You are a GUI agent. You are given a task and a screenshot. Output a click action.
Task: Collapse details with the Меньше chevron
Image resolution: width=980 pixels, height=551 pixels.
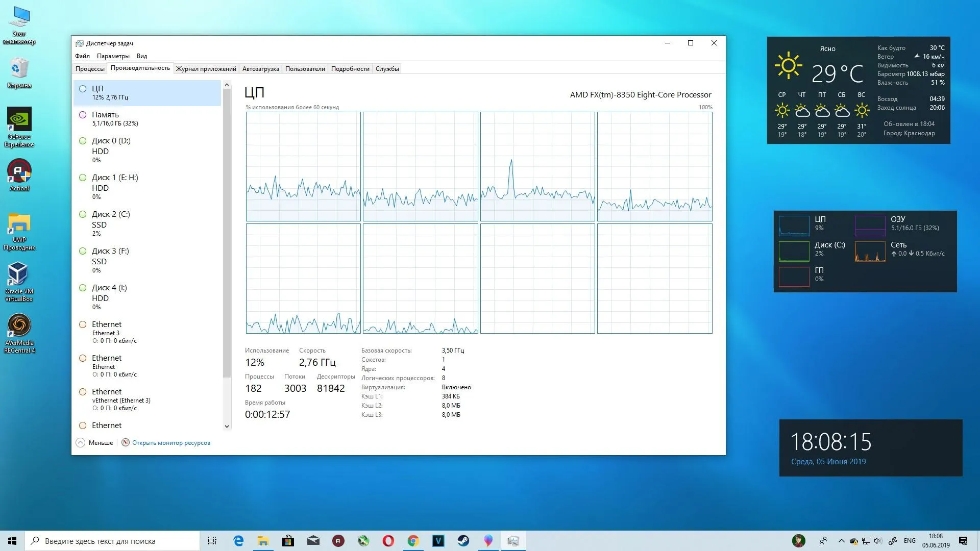click(81, 443)
